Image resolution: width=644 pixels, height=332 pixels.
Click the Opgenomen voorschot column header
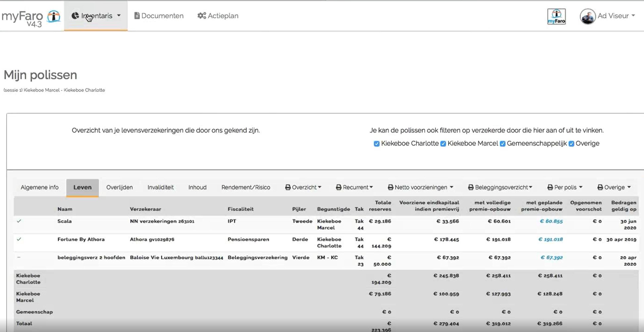pos(586,206)
